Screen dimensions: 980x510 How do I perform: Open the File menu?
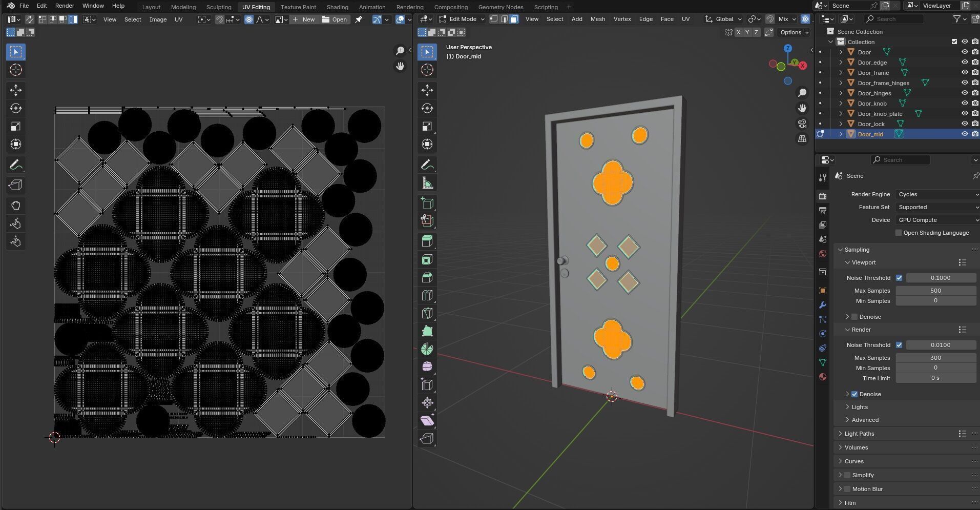(x=24, y=6)
